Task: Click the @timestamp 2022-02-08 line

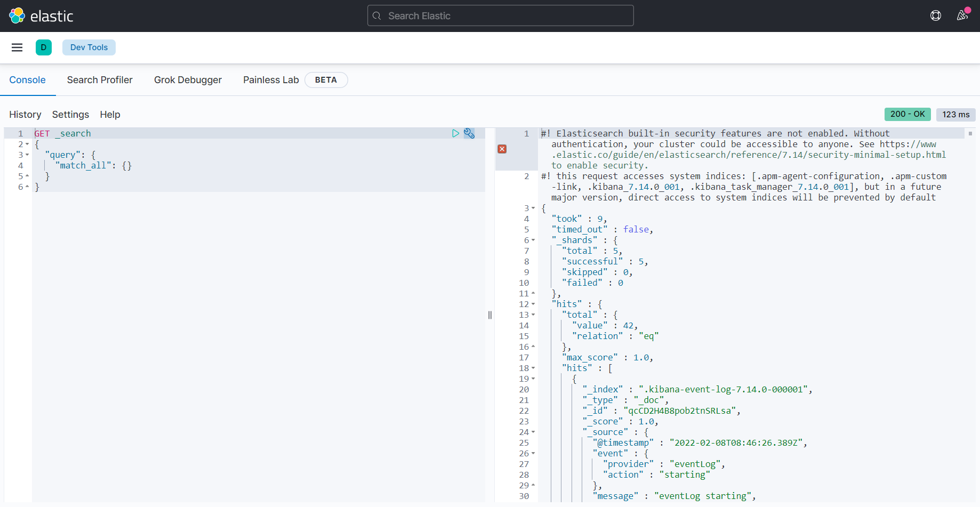Action: [x=700, y=442]
